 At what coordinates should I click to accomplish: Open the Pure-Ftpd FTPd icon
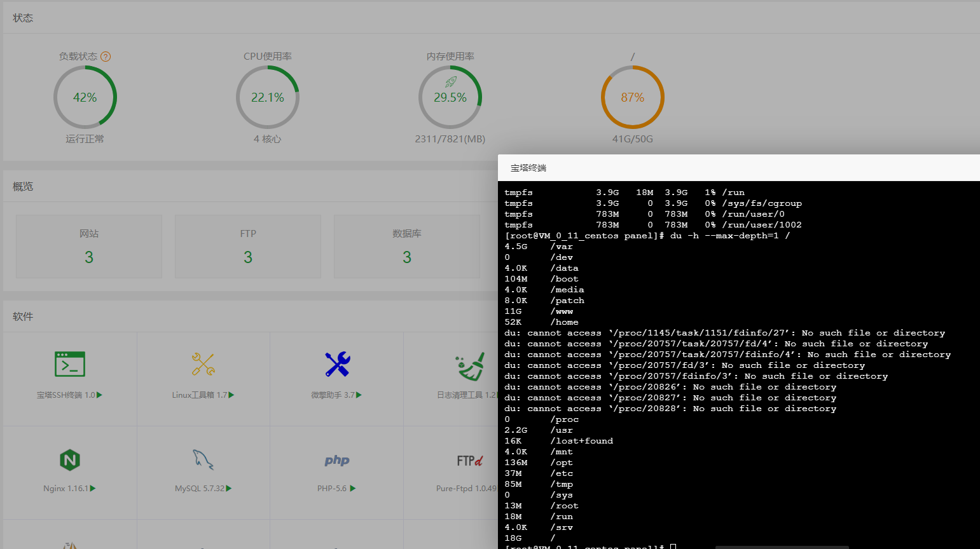[x=470, y=461]
